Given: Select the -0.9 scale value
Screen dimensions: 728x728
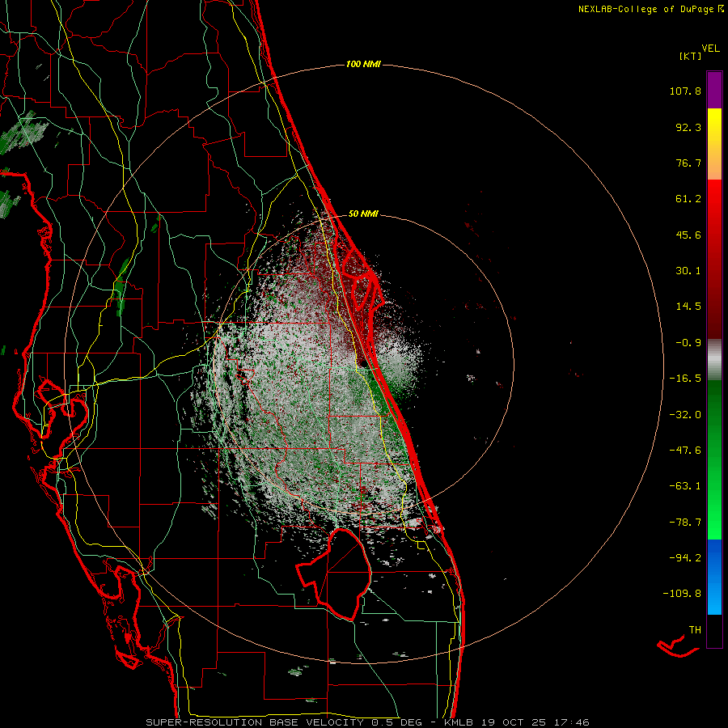Looking at the screenshot, I should 688,343.
